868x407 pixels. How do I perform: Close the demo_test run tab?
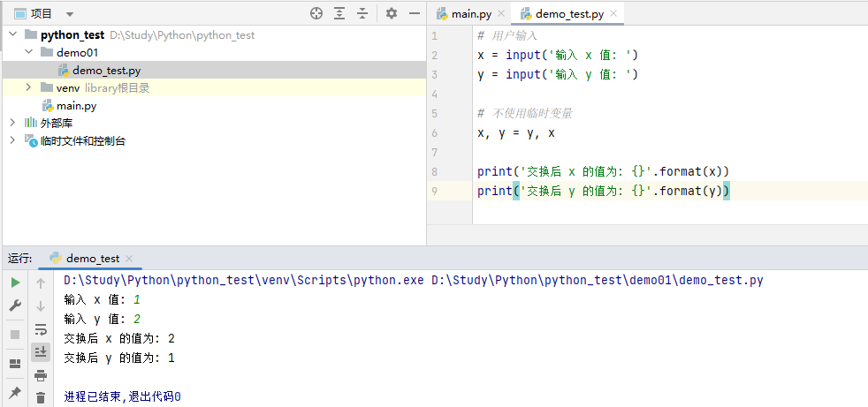coord(129,259)
